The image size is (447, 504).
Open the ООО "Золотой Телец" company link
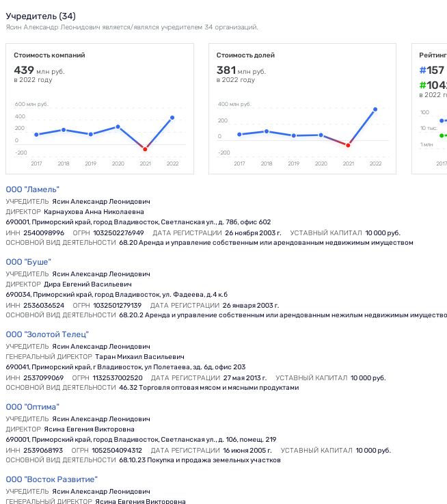click(x=47, y=334)
